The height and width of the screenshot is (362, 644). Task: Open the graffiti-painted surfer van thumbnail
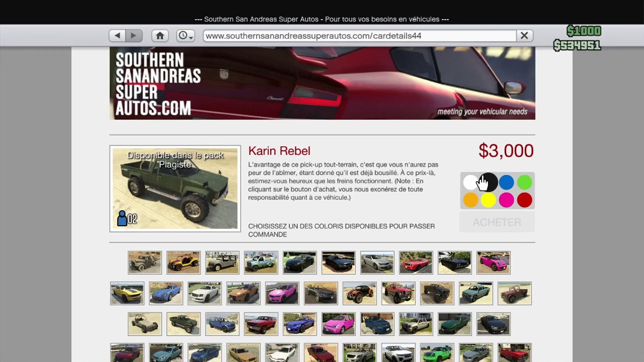261,262
